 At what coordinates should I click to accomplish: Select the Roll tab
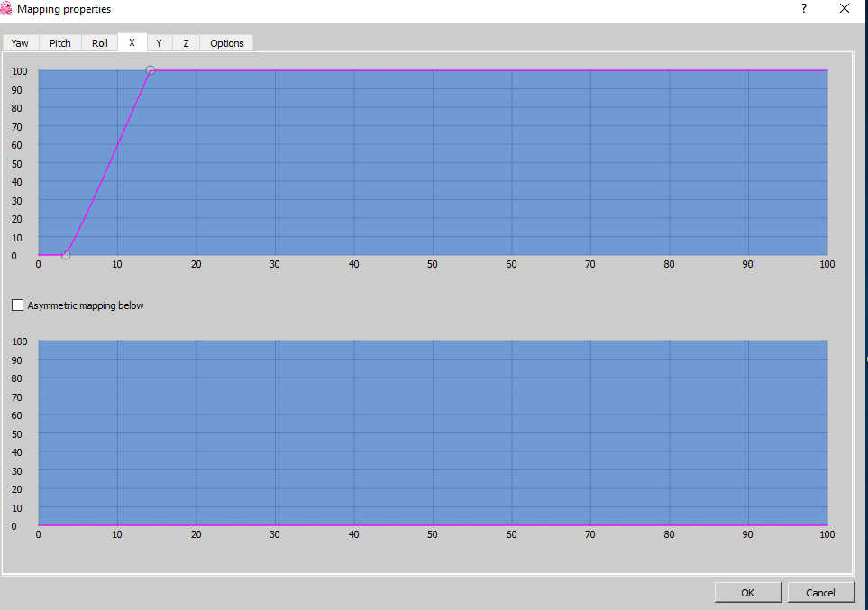[x=100, y=43]
